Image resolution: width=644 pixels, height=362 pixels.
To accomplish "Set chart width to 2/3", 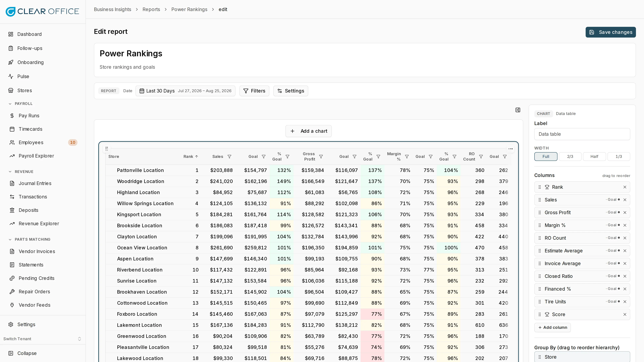I will click(x=570, y=157).
